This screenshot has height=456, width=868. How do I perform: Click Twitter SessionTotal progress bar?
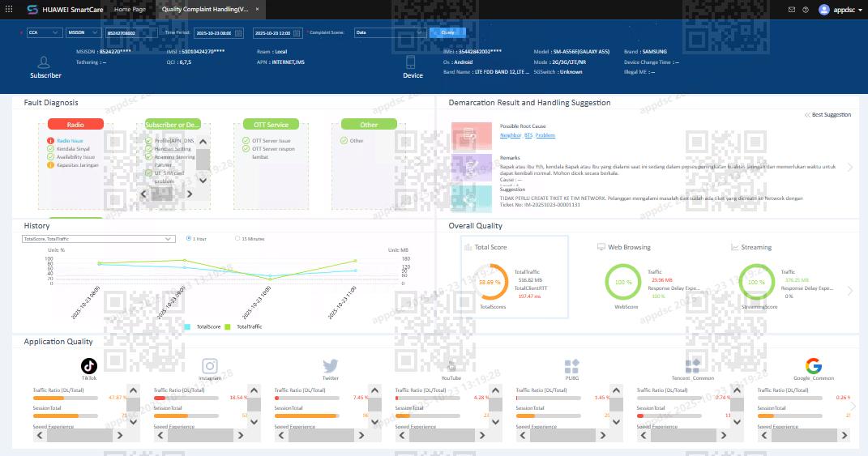306,416
